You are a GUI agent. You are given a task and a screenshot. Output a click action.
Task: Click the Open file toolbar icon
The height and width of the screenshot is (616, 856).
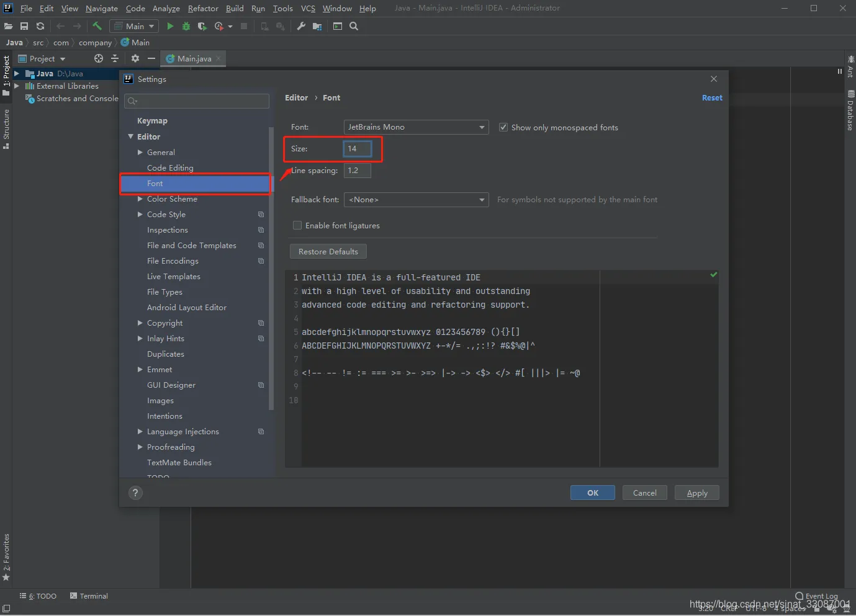point(8,26)
